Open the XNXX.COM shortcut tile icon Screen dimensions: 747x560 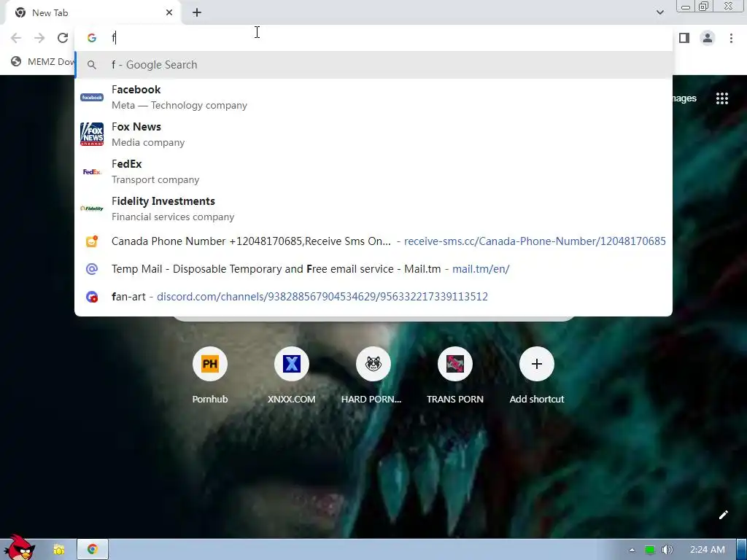tap(292, 364)
